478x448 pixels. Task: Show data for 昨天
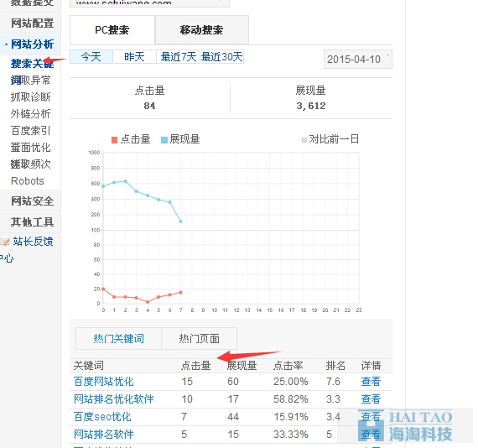pos(134,57)
